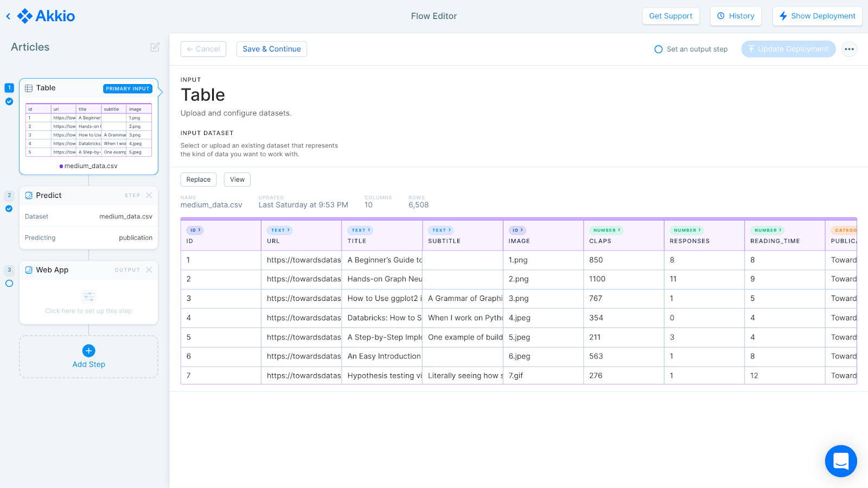This screenshot has height=488, width=868.
Task: Click the Akkio logo
Action: (x=47, y=16)
